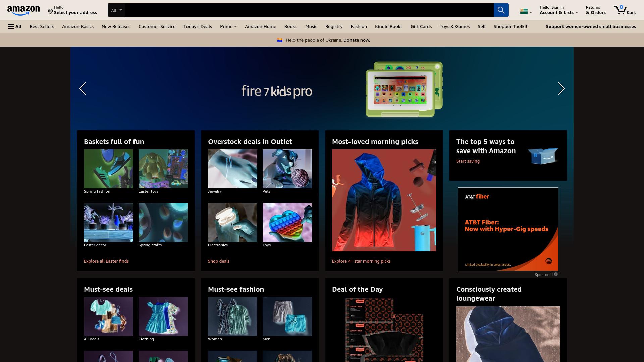Open All deals thumbnail
This screenshot has width=644, height=362.
pyautogui.click(x=108, y=316)
